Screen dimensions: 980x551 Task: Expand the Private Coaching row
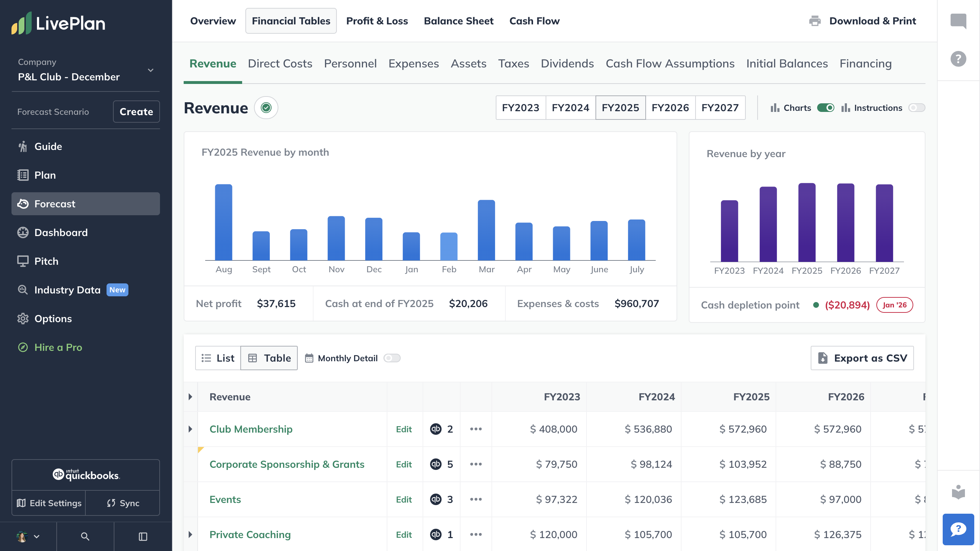pyautogui.click(x=190, y=534)
